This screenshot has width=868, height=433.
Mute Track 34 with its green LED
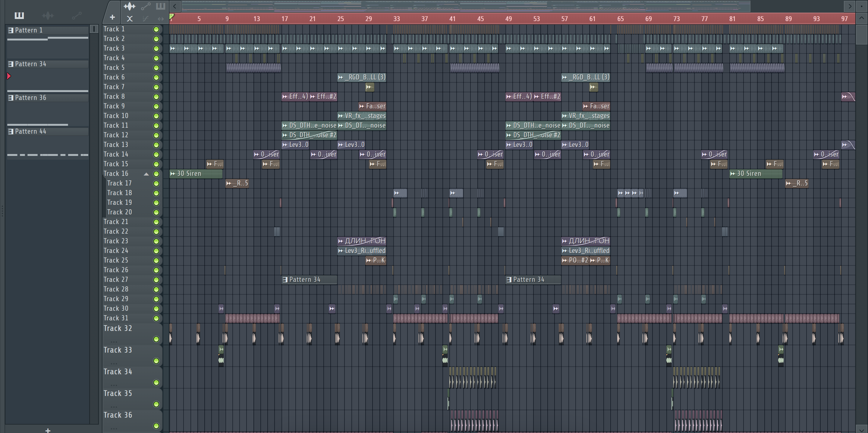tap(156, 382)
